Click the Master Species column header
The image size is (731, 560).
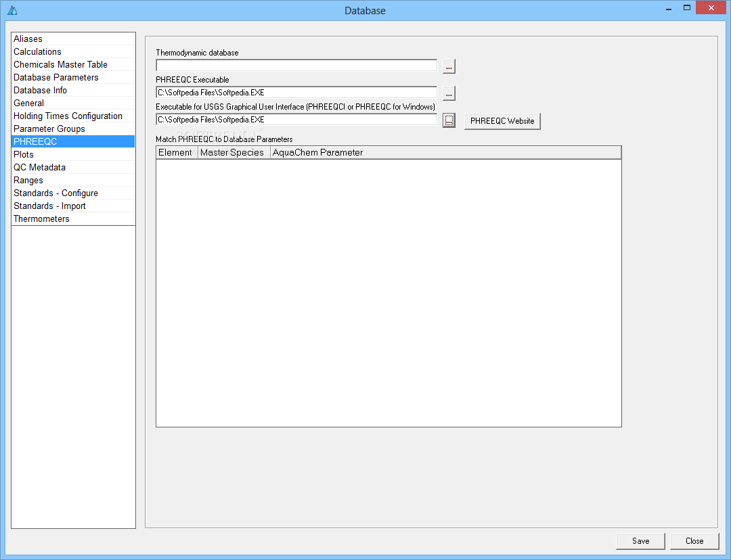point(234,152)
